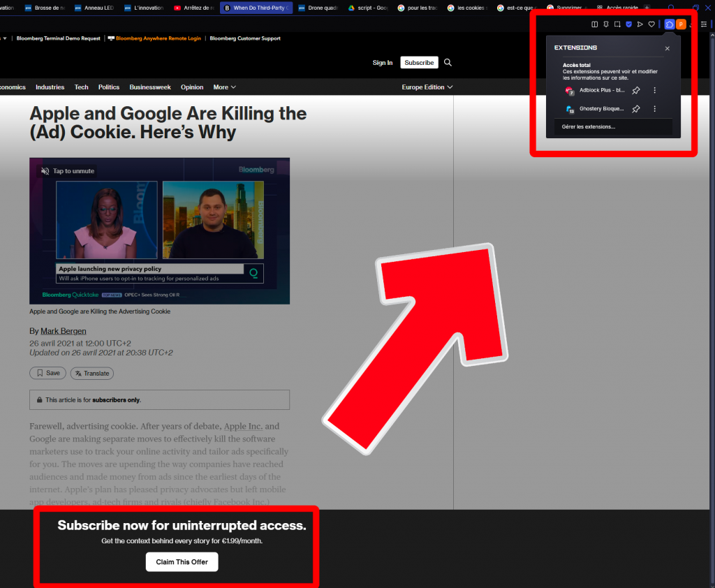
Task: Click the pinboard pin icon in the browser toolbar
Action: click(606, 24)
